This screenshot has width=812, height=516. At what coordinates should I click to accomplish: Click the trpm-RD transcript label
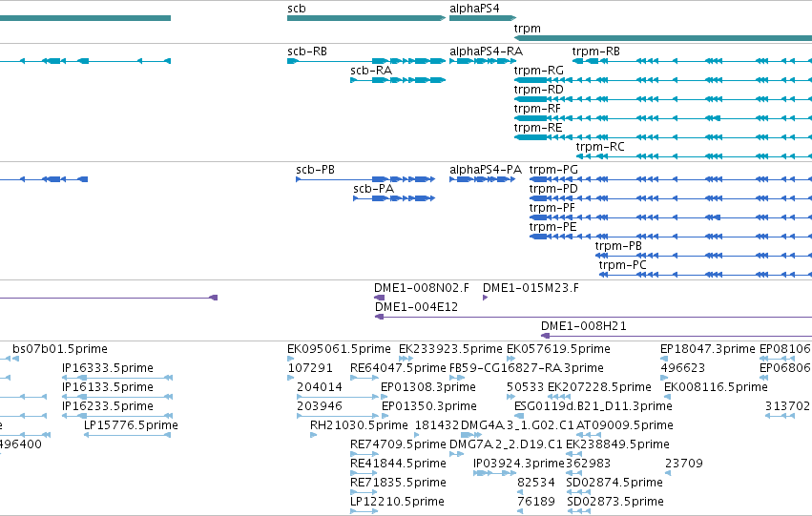click(538, 90)
